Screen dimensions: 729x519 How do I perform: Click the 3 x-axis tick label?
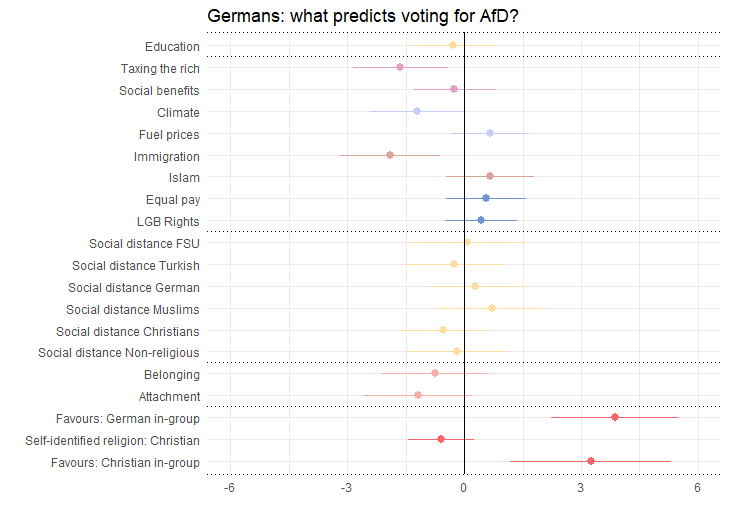581,488
